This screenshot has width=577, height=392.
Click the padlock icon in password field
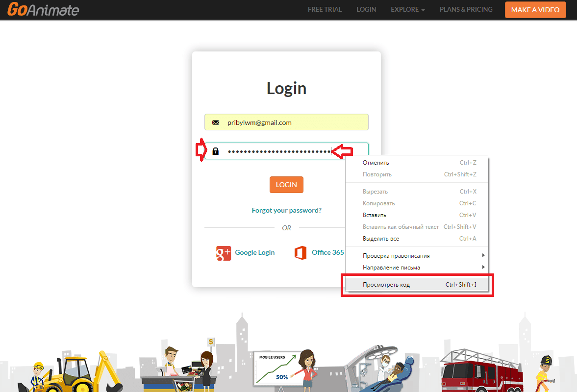[216, 151]
